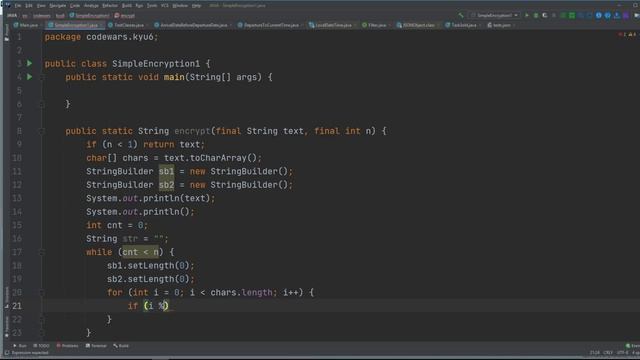640x360 pixels.
Task: Open the Build menu
Action: (127, 6)
